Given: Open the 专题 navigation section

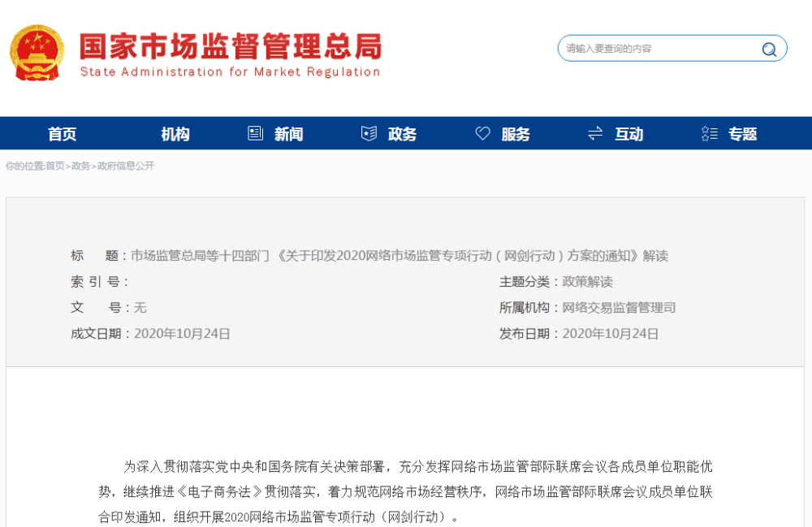Looking at the screenshot, I should 742,134.
